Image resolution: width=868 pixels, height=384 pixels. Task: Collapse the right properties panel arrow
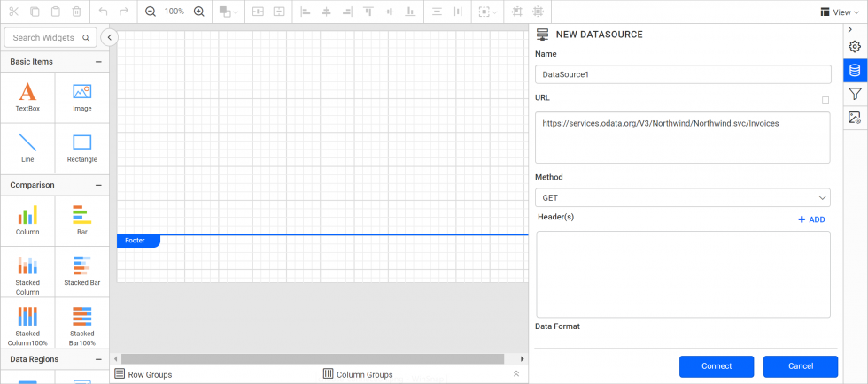(x=849, y=29)
